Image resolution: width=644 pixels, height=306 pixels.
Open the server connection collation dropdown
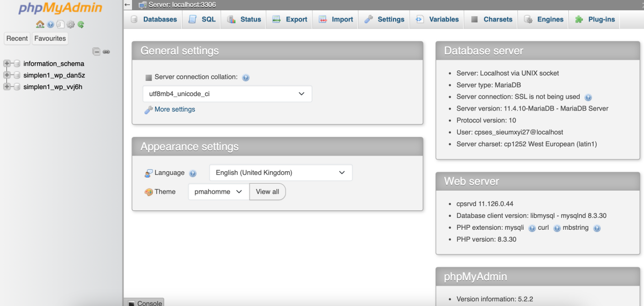tap(227, 94)
